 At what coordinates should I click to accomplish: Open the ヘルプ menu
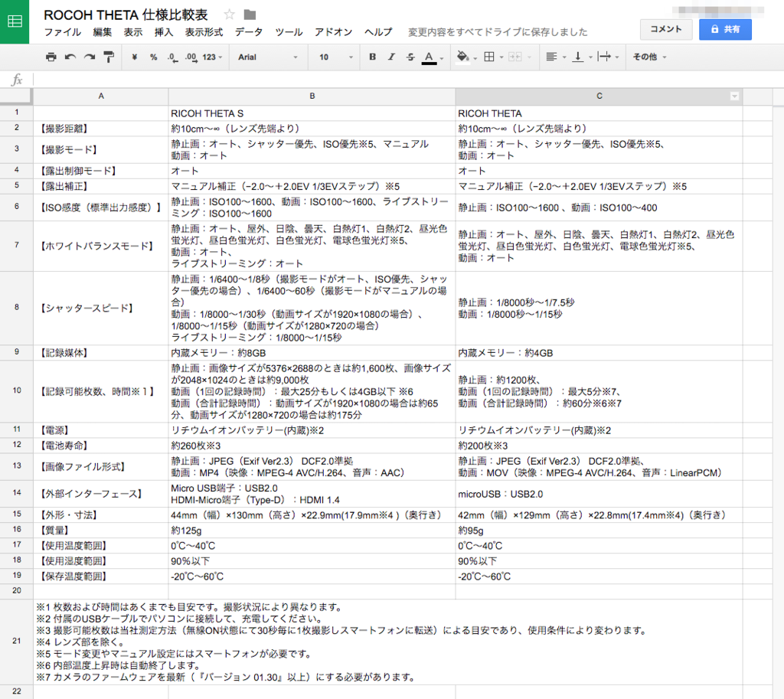point(378,32)
